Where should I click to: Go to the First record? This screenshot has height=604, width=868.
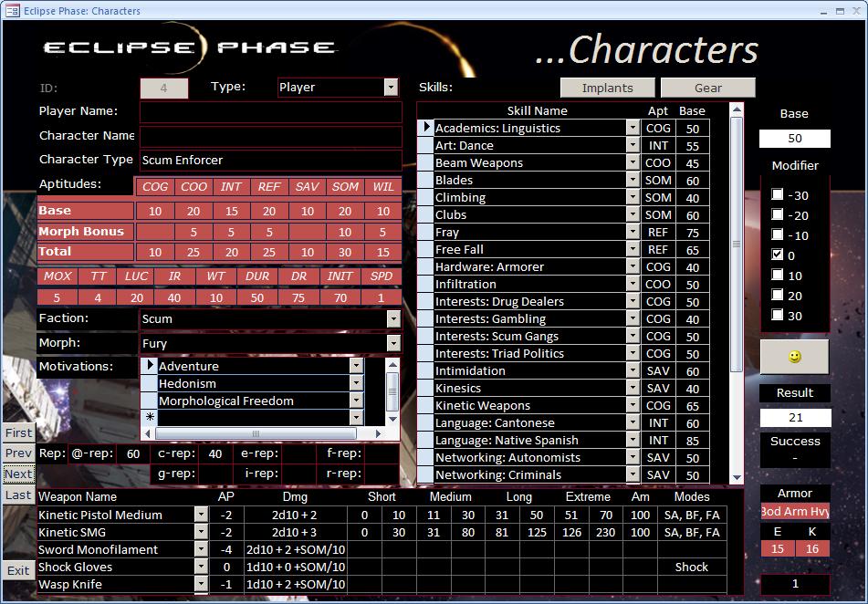(19, 432)
